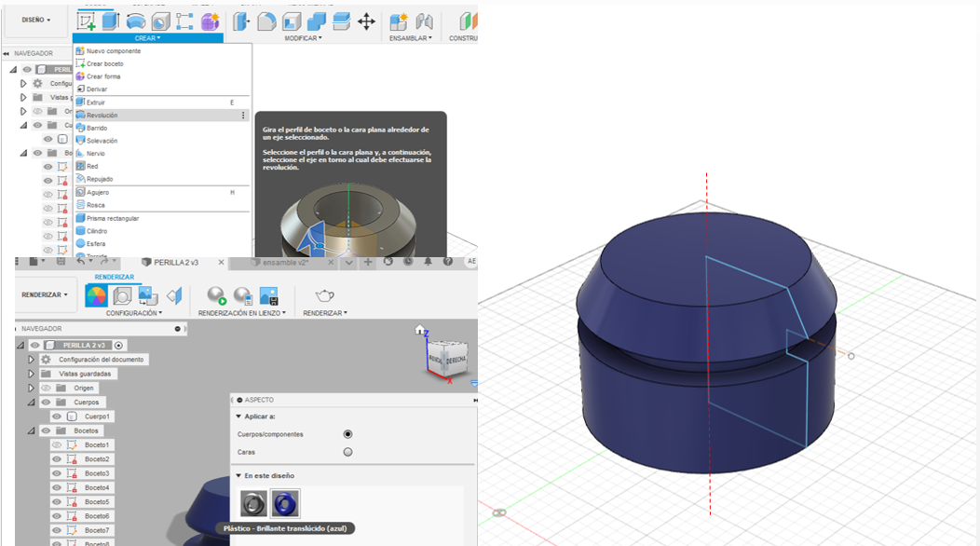Screen dimensions: 980x546
Task: Select the Move/Copy arrows icon
Action: [366, 21]
